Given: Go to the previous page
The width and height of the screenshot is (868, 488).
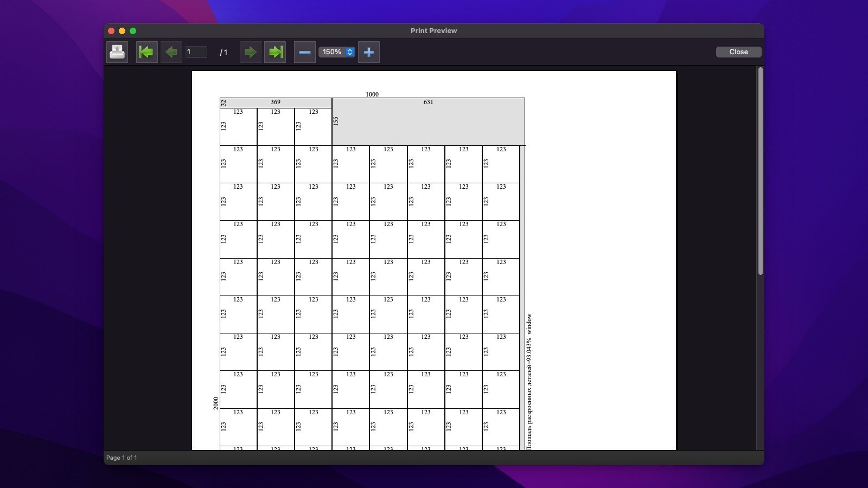Looking at the screenshot, I should tap(171, 52).
